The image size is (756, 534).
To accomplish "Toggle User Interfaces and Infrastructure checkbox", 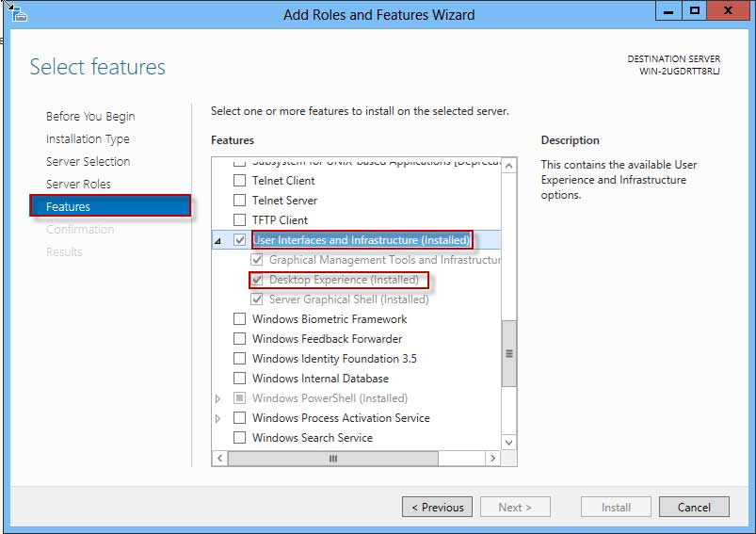I will pyautogui.click(x=240, y=240).
